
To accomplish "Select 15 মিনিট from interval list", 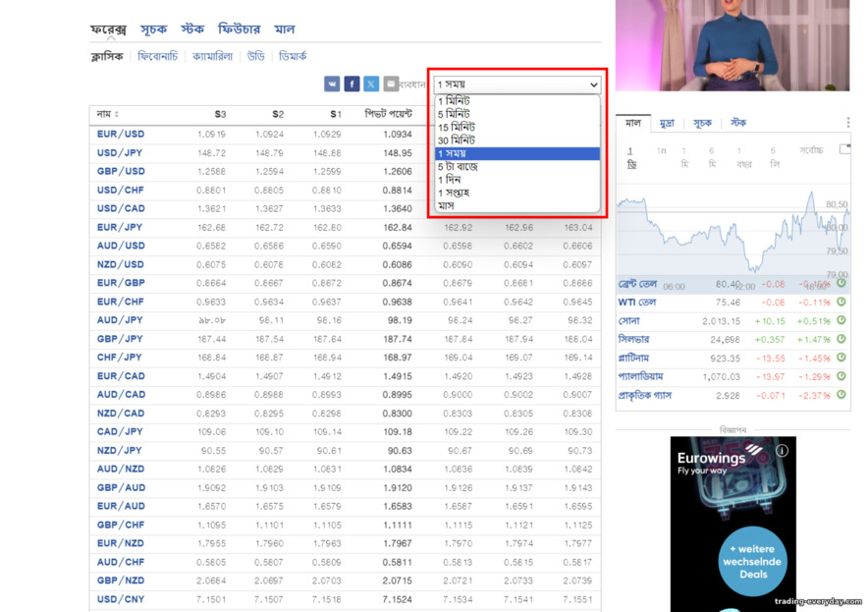I will (x=517, y=127).
